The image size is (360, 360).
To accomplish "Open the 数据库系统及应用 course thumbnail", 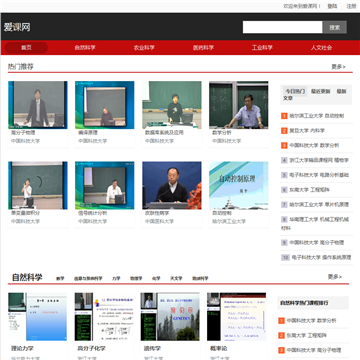I will 172,105.
